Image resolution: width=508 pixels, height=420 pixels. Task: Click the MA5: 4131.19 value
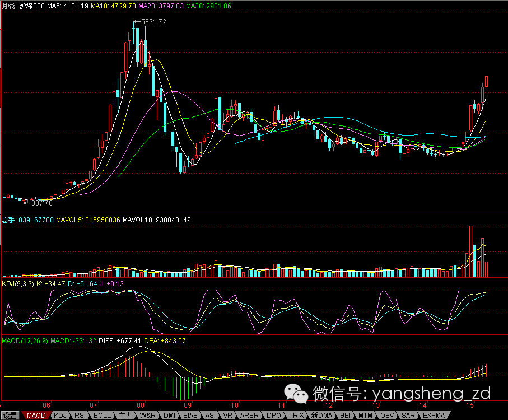click(68, 6)
